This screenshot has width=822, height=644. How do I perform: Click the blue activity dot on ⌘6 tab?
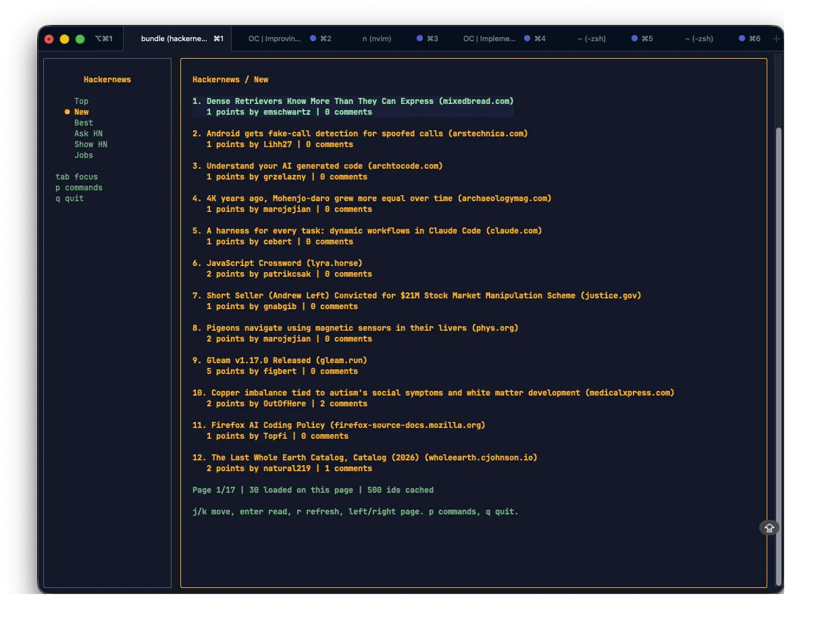(742, 38)
